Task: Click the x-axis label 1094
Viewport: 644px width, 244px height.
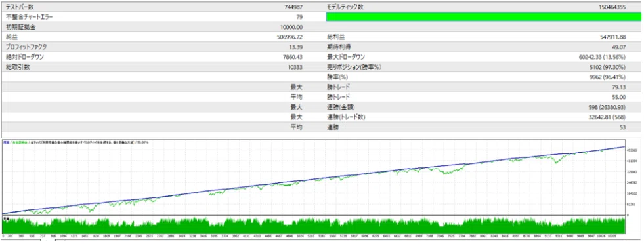Action: 63,237
